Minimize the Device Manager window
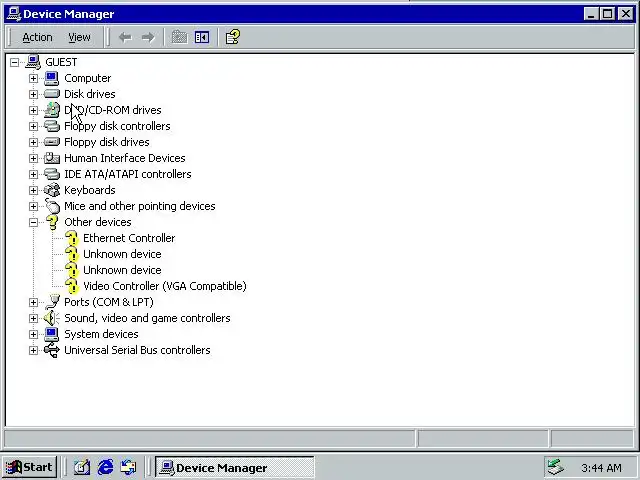The height and width of the screenshot is (480, 640). (x=591, y=14)
